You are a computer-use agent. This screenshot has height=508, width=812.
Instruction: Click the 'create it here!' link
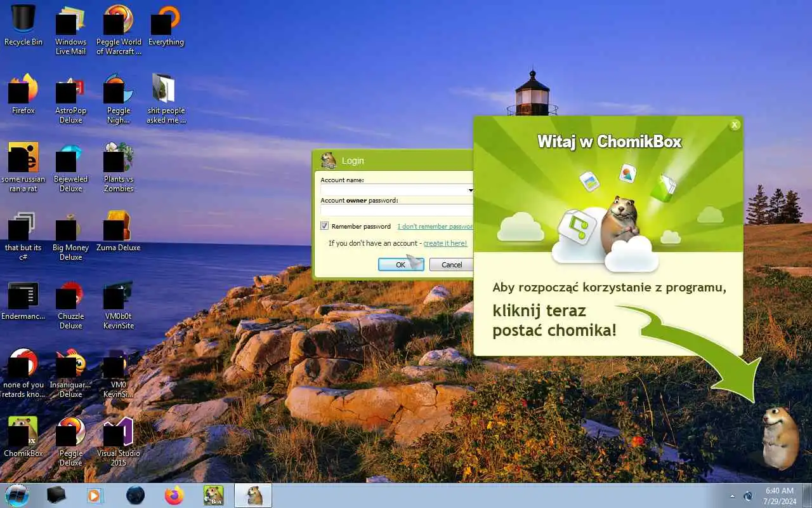[445, 243]
